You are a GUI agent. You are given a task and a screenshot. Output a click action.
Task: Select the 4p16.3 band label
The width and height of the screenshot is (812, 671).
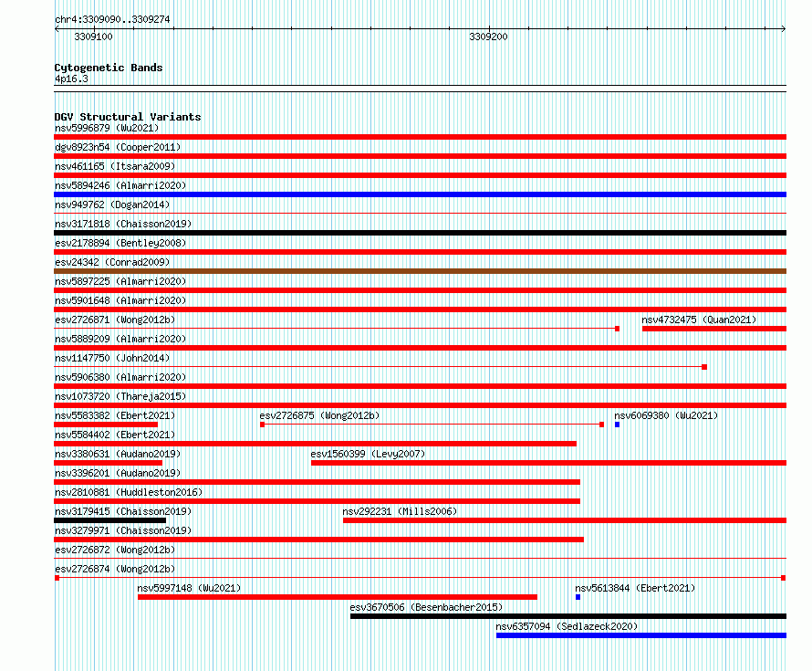pos(71,79)
